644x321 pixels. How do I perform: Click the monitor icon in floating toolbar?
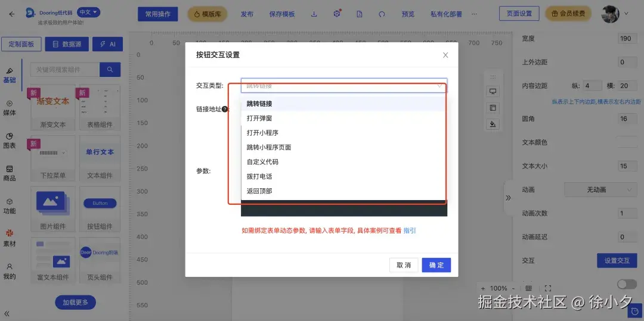[493, 92]
